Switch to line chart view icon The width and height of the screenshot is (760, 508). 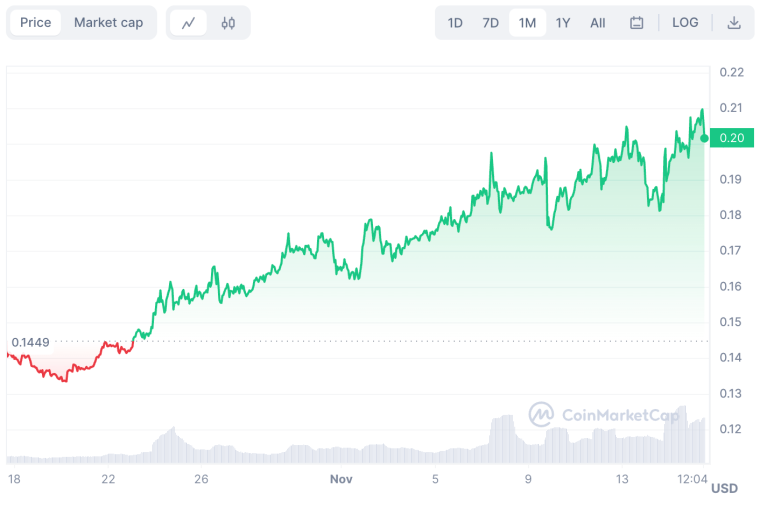pyautogui.click(x=188, y=23)
